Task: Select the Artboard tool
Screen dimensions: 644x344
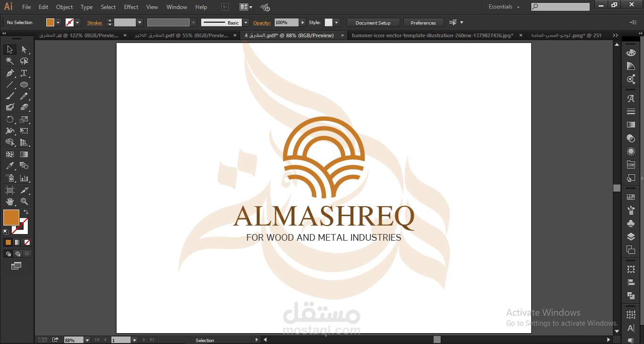Action: pyautogui.click(x=10, y=190)
